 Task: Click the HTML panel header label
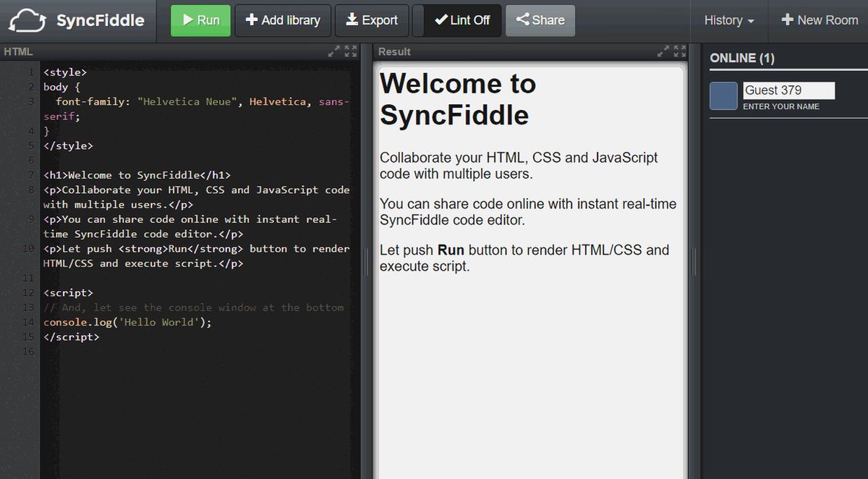[18, 51]
